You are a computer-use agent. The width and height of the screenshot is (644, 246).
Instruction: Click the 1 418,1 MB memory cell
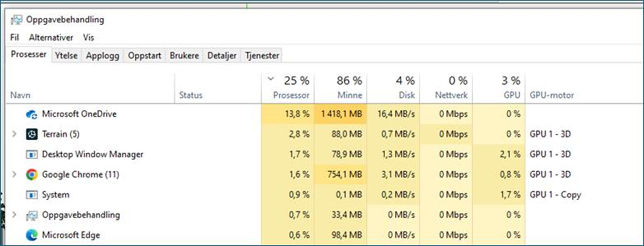(340, 114)
